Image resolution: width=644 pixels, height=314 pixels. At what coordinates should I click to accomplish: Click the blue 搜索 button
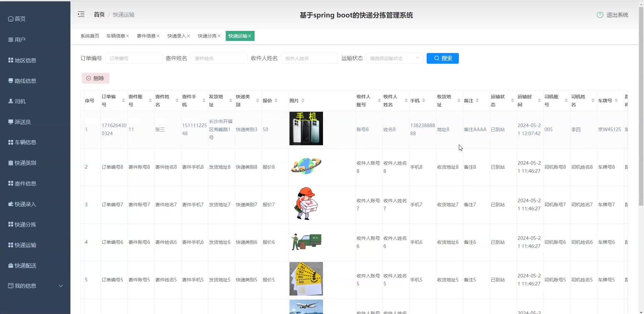(x=443, y=58)
